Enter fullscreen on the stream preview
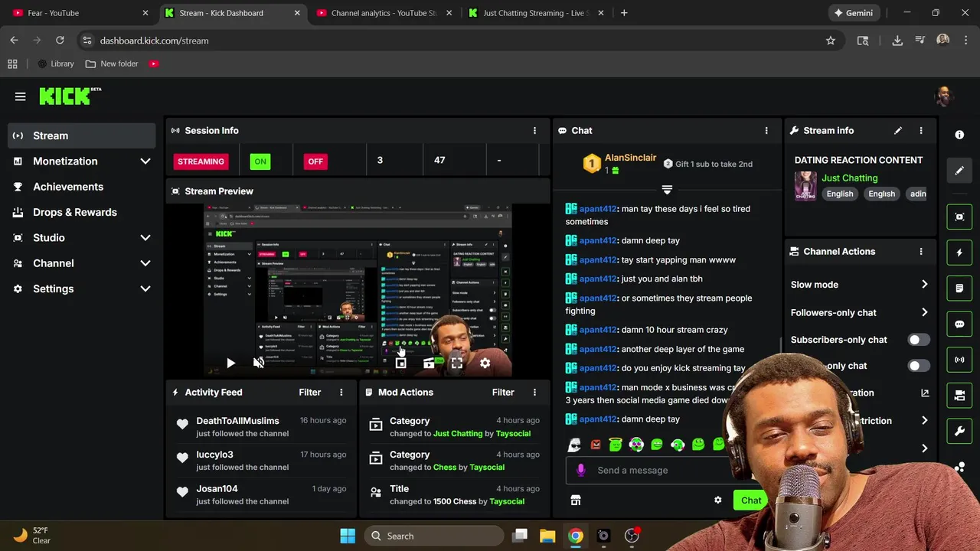Viewport: 980px width, 551px height. (456, 364)
